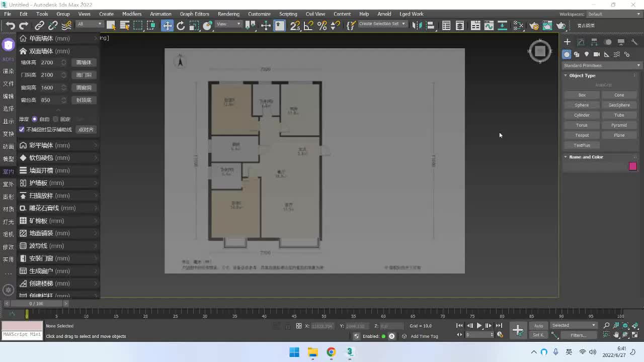Select the Cameras category icon
644x362 pixels.
tap(597, 54)
